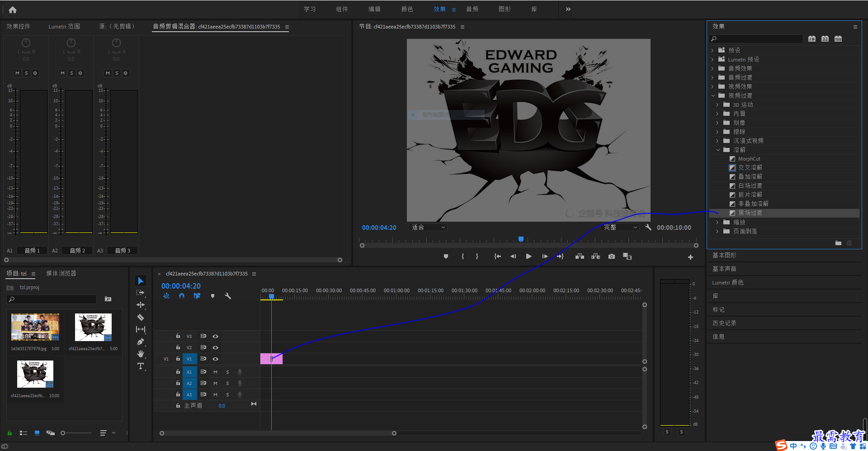This screenshot has width=868, height=451.
Task: Show more workspaces double-arrow
Action: tap(568, 9)
